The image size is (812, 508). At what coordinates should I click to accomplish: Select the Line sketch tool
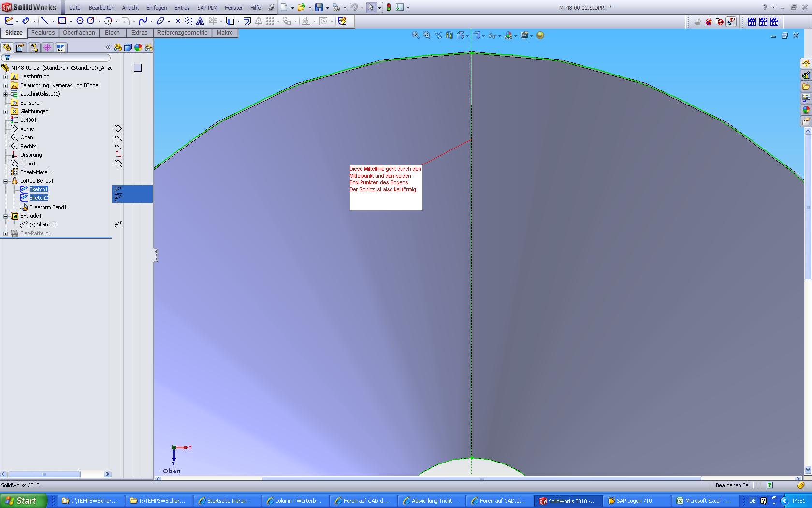(x=44, y=21)
